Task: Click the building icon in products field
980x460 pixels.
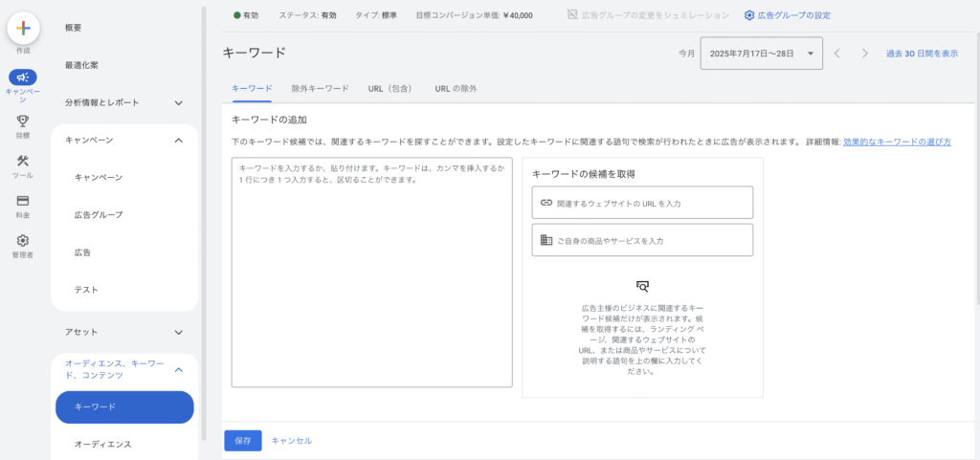Action: point(546,240)
